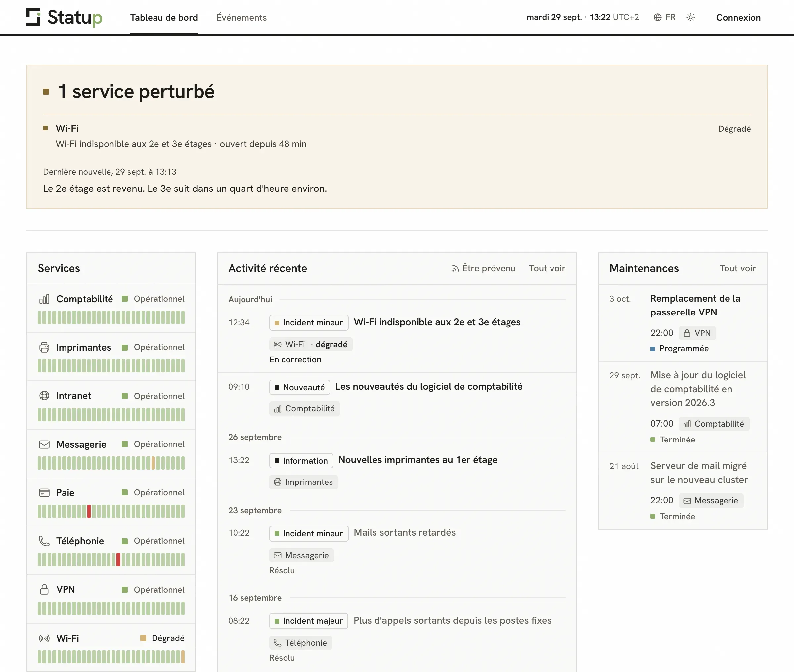Click the Messagerie envelope icon in Services
Screen dimensions: 794x672
point(44,444)
